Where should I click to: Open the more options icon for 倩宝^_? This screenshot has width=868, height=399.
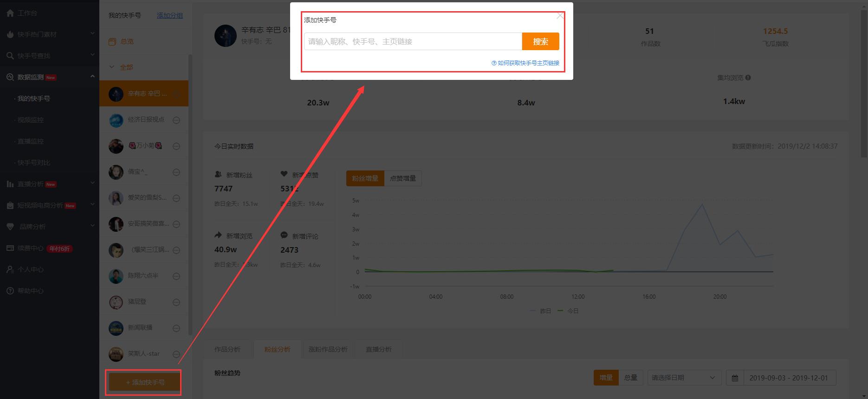(x=176, y=172)
